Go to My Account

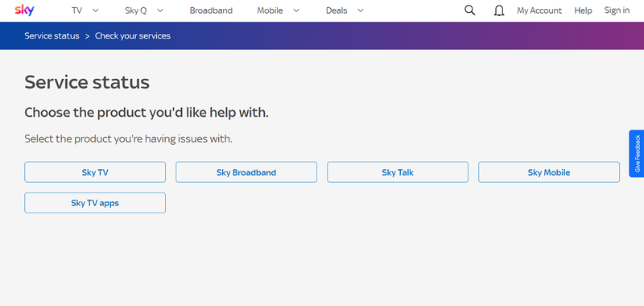click(x=539, y=10)
